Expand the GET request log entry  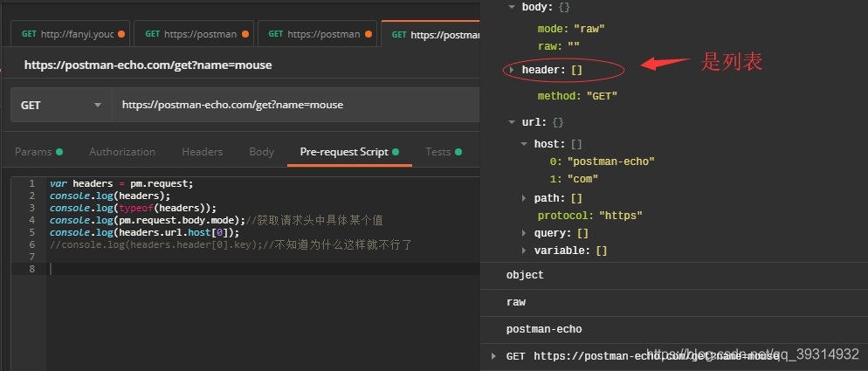[x=494, y=356]
